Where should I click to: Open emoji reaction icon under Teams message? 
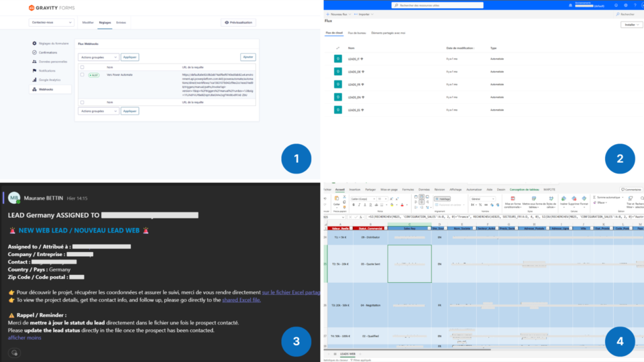(14, 353)
